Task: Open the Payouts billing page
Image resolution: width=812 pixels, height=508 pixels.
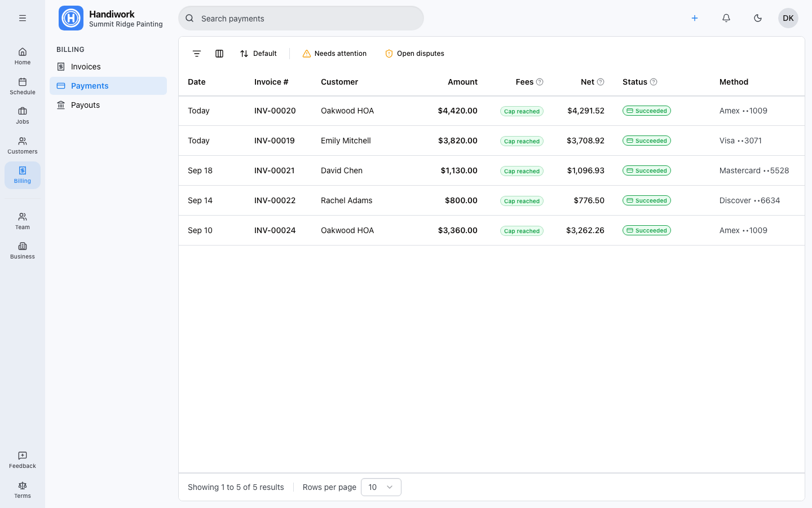Action: coord(108,105)
